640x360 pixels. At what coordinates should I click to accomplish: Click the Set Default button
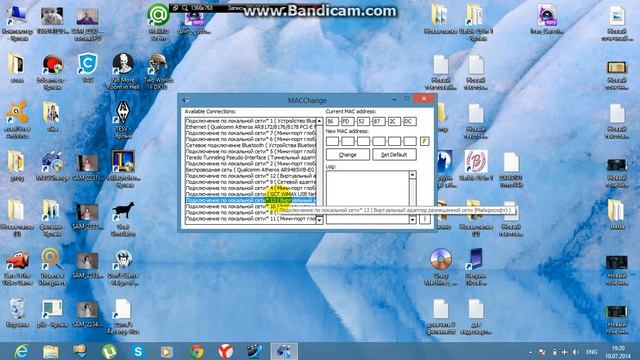pos(394,155)
